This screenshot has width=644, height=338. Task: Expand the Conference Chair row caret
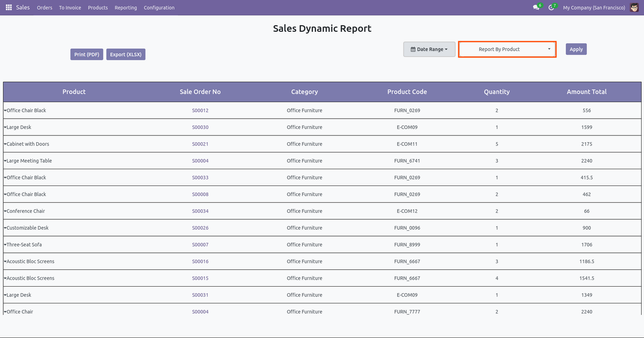pos(5,211)
